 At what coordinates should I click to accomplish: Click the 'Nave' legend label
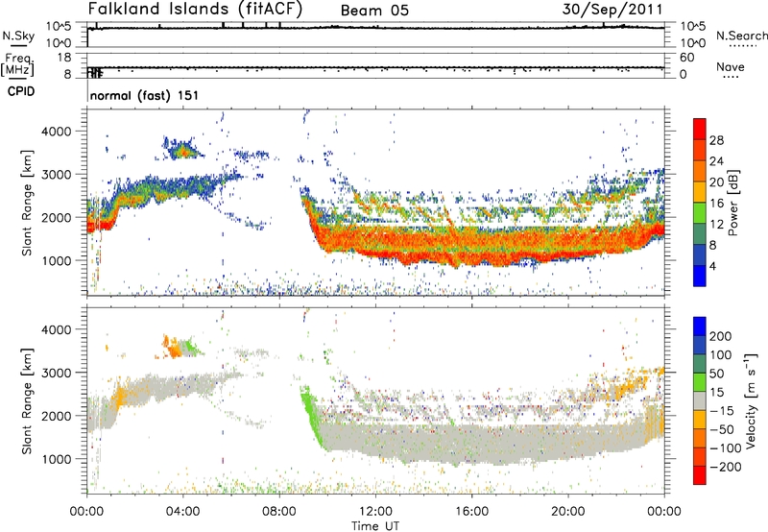[x=730, y=66]
